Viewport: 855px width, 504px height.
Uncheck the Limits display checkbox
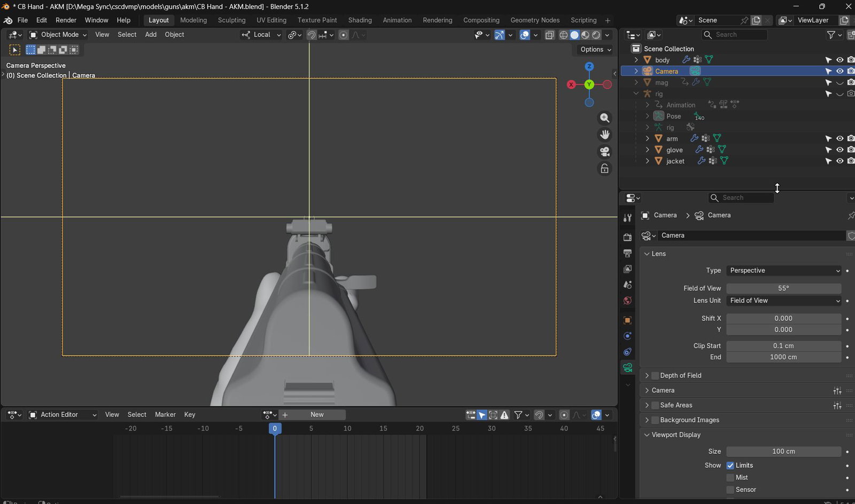point(730,466)
